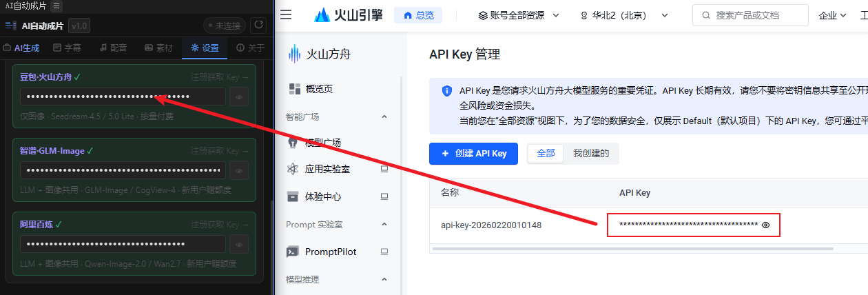Show the 豆包·火山方舟 key with eye toggle
868x295 pixels.
click(x=239, y=96)
